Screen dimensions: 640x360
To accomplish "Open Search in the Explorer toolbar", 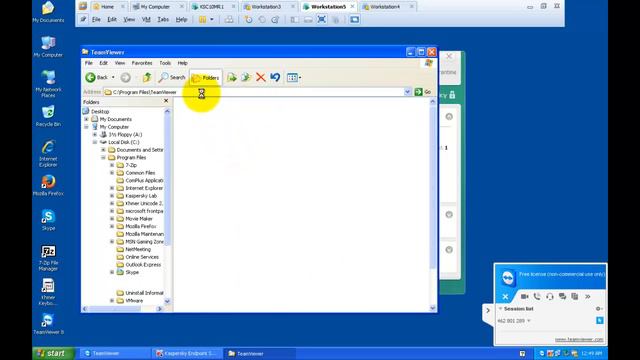I will 172,77.
